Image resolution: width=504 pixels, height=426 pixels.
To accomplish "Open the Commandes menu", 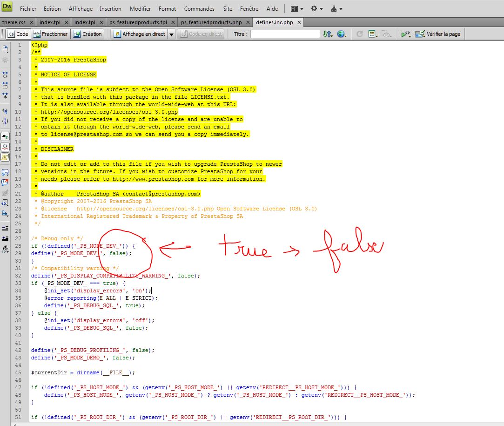I will [x=199, y=9].
